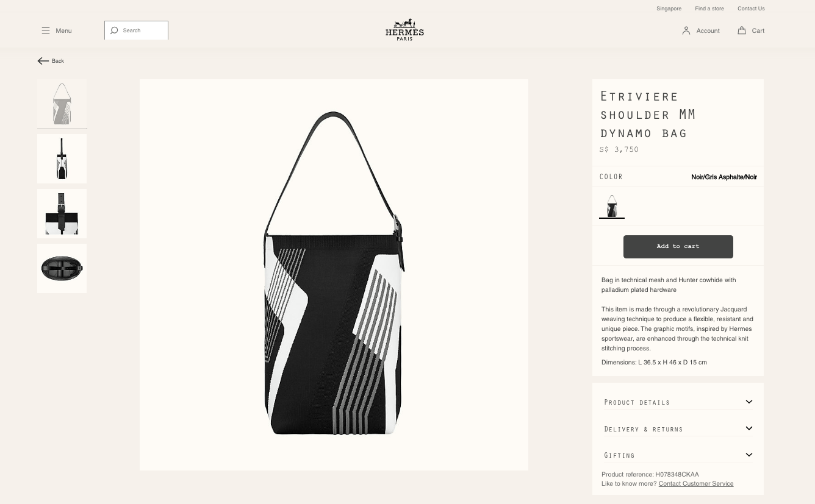Open the Account person icon
The image size is (815, 504).
click(686, 30)
